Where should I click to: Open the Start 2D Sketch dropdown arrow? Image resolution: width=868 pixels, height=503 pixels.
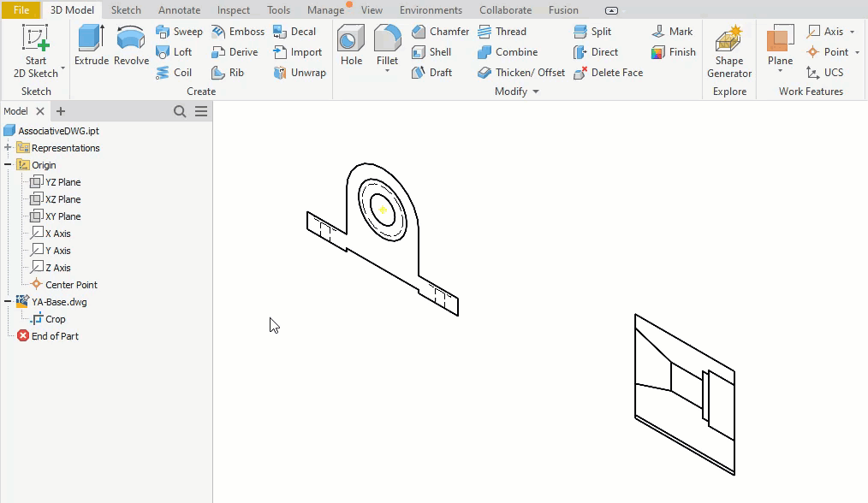pyautogui.click(x=63, y=68)
